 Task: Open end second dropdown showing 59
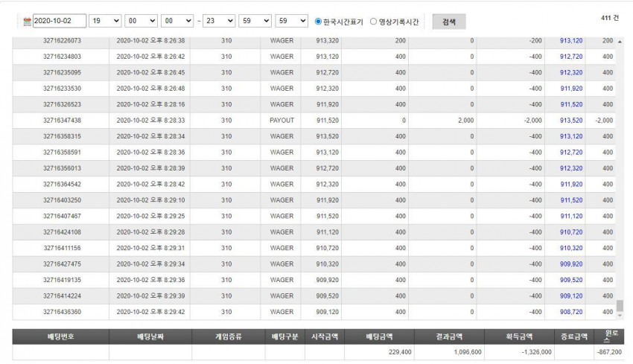(x=291, y=21)
